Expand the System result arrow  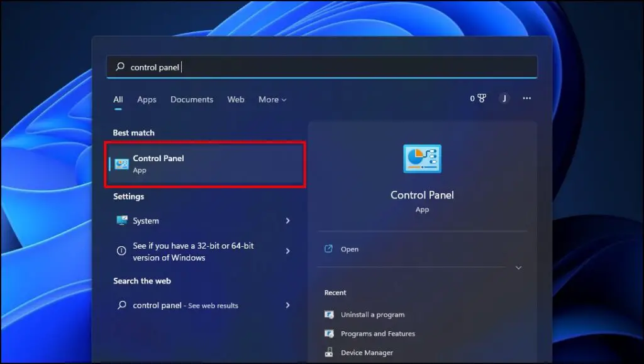click(x=287, y=220)
